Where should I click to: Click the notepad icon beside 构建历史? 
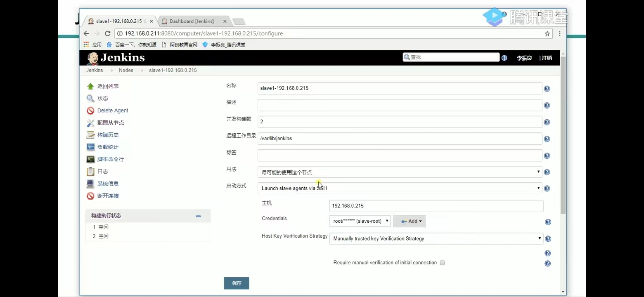tap(90, 135)
